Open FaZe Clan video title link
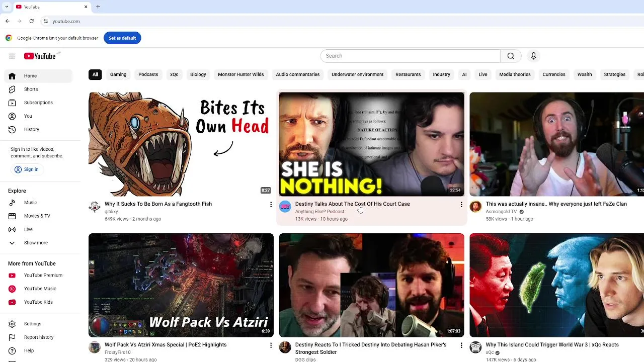 click(x=556, y=204)
